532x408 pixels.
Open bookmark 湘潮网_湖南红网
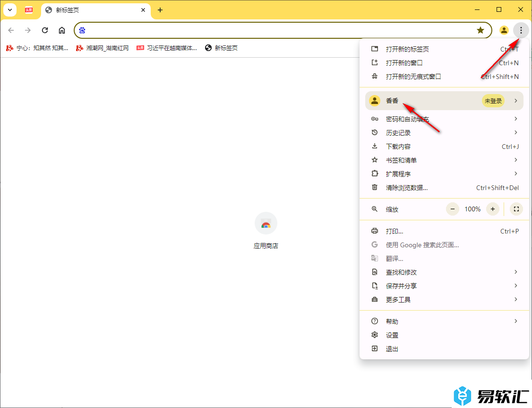pyautogui.click(x=103, y=48)
